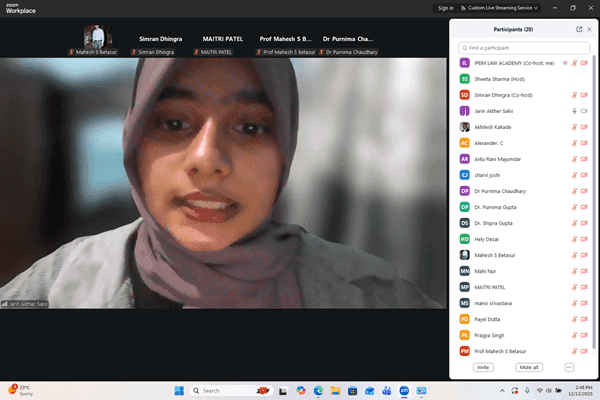
Task: Click video-off icon for MAITRI PATEL row
Action: (x=584, y=287)
